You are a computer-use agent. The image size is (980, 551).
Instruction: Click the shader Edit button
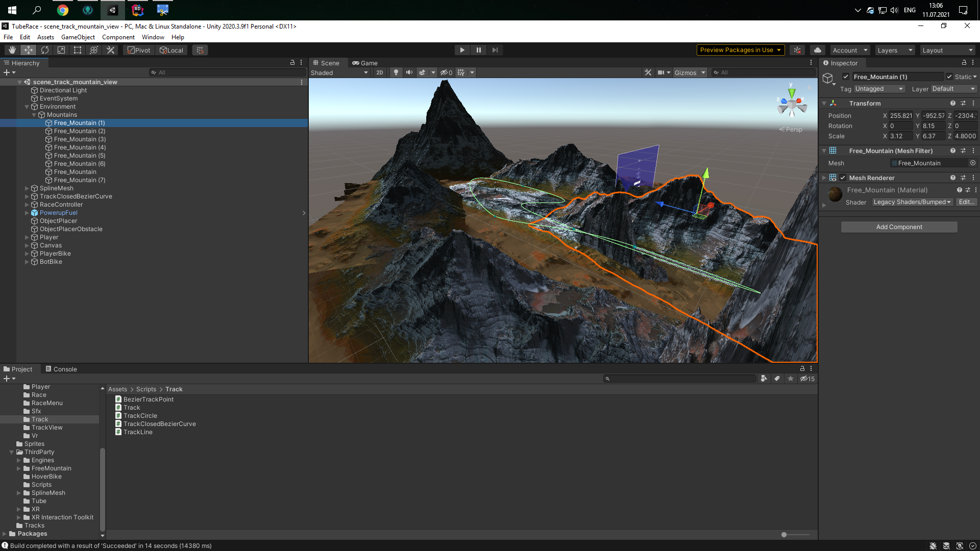click(x=966, y=202)
